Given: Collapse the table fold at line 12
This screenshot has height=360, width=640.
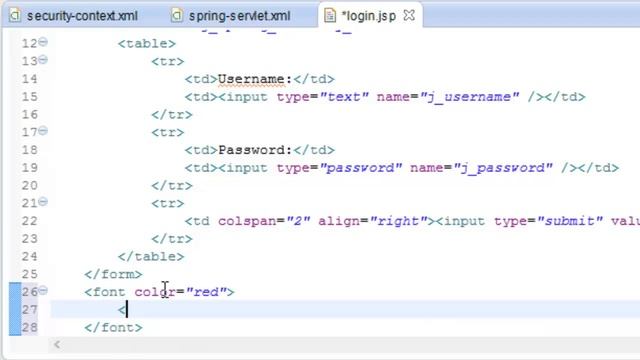Looking at the screenshot, I should 43,42.
